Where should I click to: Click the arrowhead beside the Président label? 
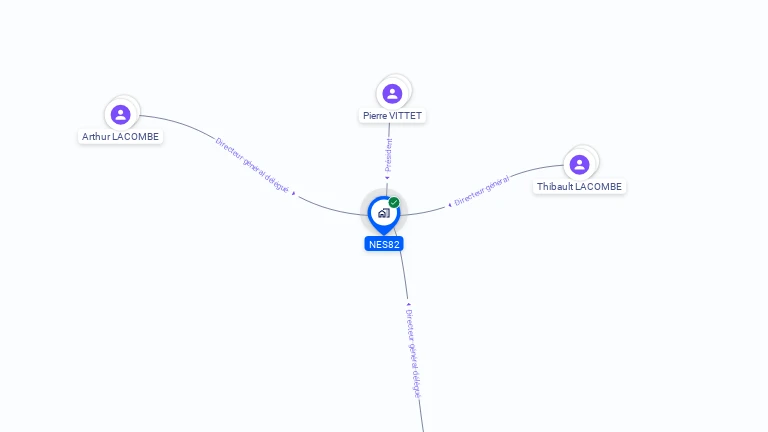(387, 178)
